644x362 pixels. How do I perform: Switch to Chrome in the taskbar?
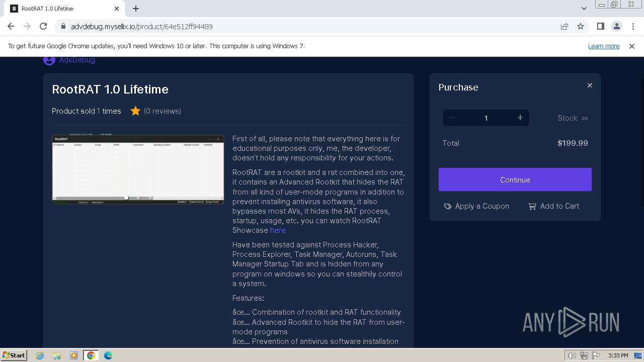click(91, 355)
